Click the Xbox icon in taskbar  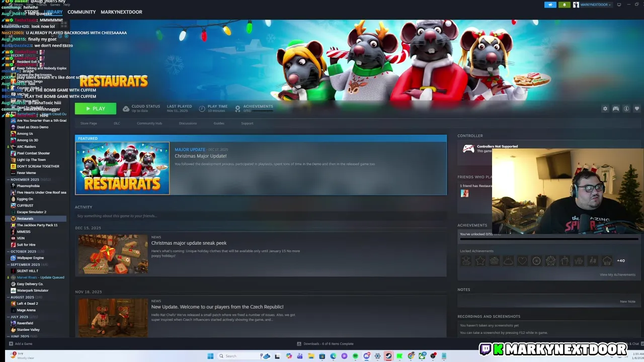click(x=422, y=356)
